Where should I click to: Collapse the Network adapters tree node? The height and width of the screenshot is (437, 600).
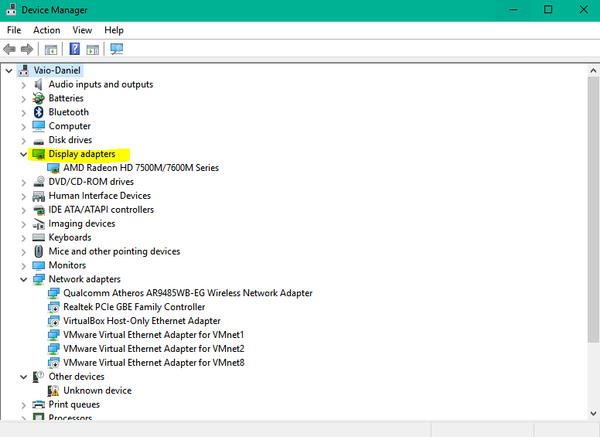click(24, 280)
